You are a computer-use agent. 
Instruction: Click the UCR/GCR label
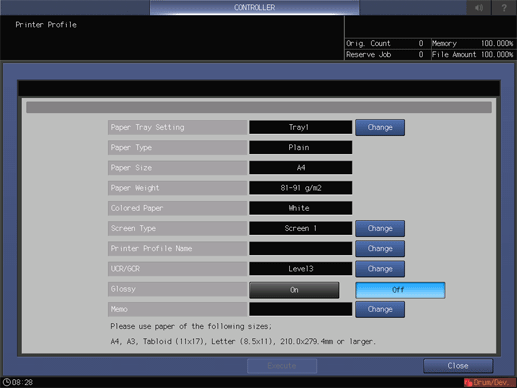pos(177,269)
